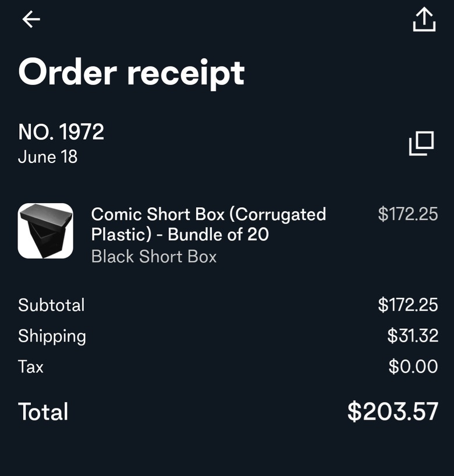The width and height of the screenshot is (454, 476).
Task: Select the Comic Short Box item title
Action: 208,224
